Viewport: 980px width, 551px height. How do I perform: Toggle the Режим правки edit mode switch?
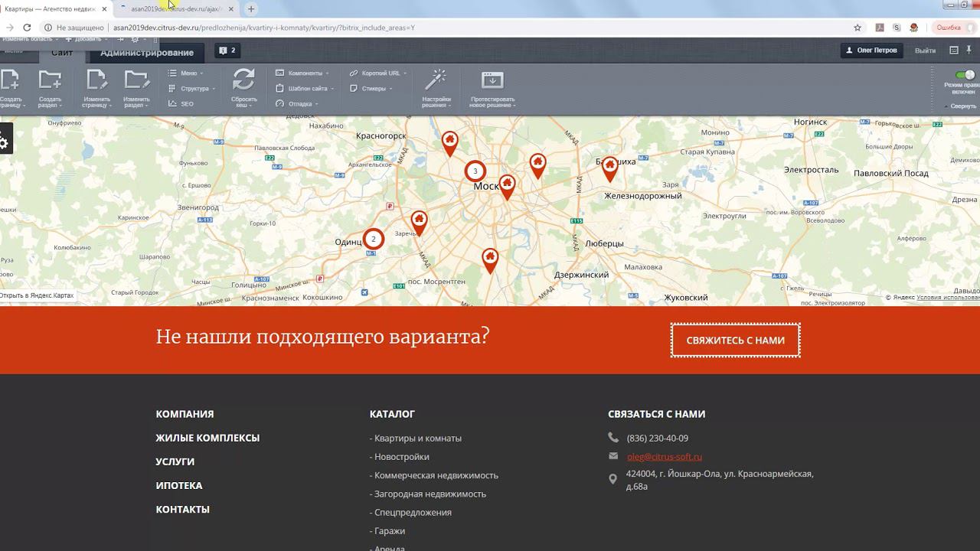click(x=964, y=75)
